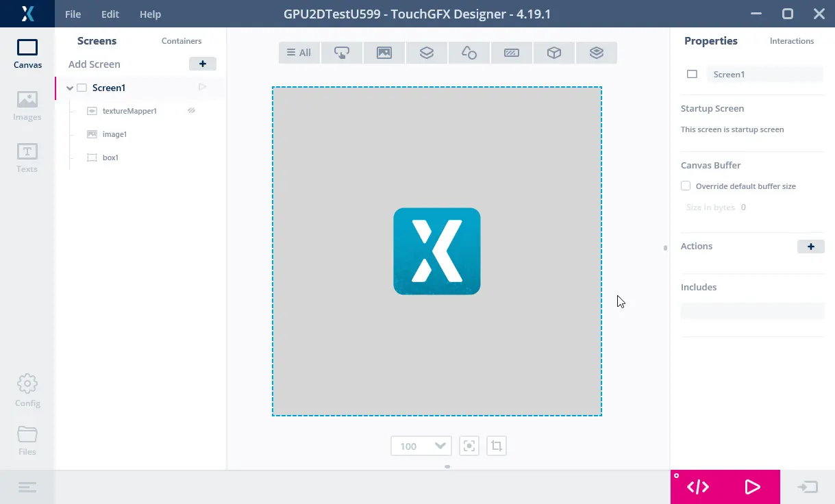Show the 3D cube widget category
Screen dimensions: 835x504
pyautogui.click(x=554, y=53)
